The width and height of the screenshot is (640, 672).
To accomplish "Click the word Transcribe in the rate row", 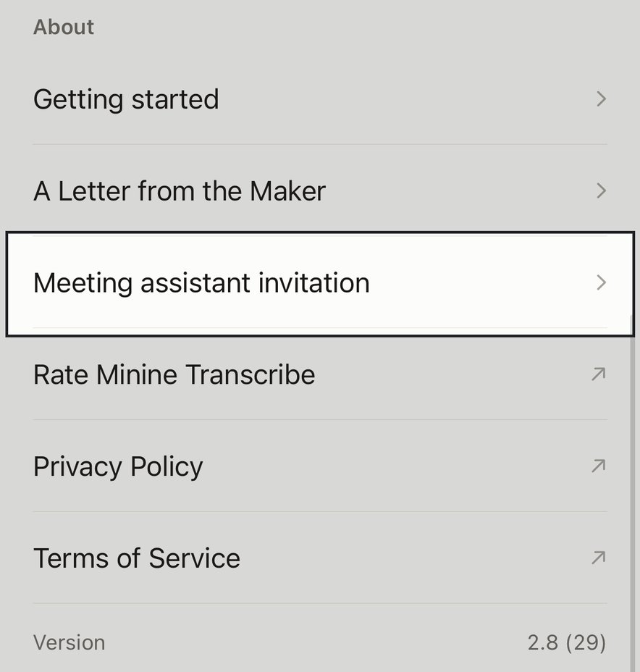I will coord(250,374).
